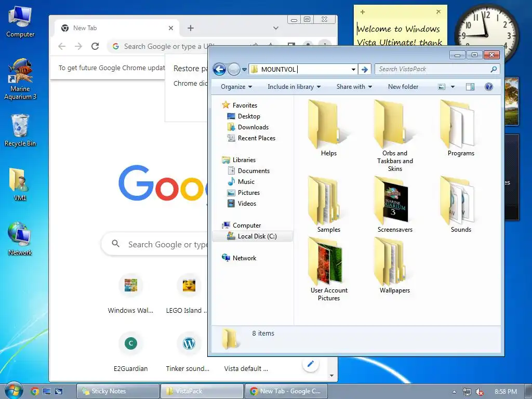The width and height of the screenshot is (532, 399).
Task: Show hidden tray icons arrow
Action: [454, 392]
